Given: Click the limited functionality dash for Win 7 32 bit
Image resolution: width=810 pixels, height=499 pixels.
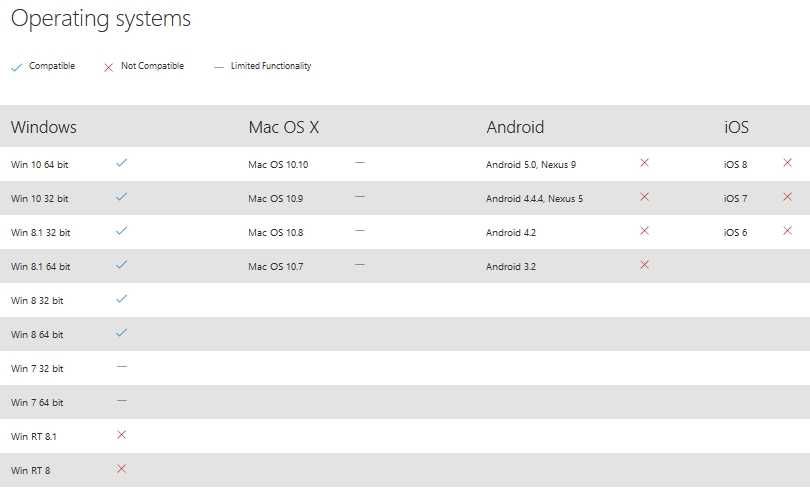Looking at the screenshot, I should click(x=121, y=367).
